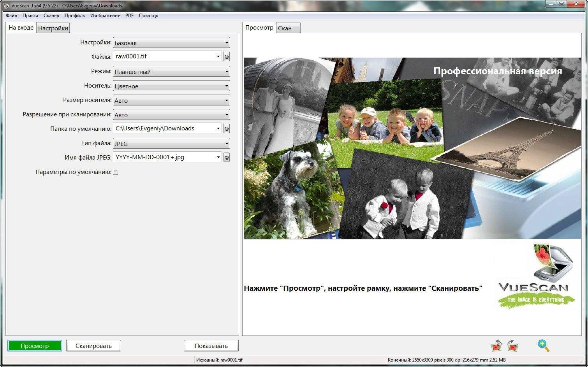
Task: Rotate image right icon
Action: tap(512, 346)
